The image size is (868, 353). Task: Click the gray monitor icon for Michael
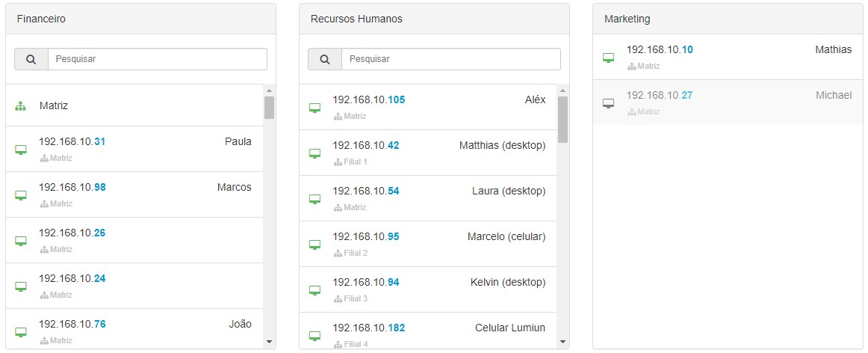(x=608, y=104)
